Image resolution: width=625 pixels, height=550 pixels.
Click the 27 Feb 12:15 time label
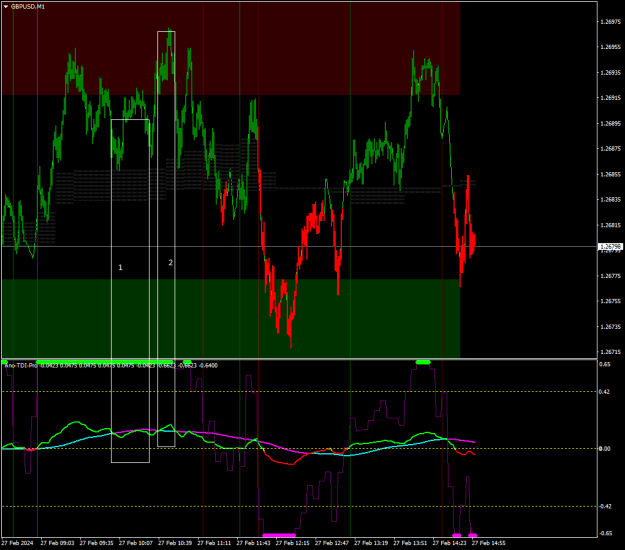(x=293, y=543)
